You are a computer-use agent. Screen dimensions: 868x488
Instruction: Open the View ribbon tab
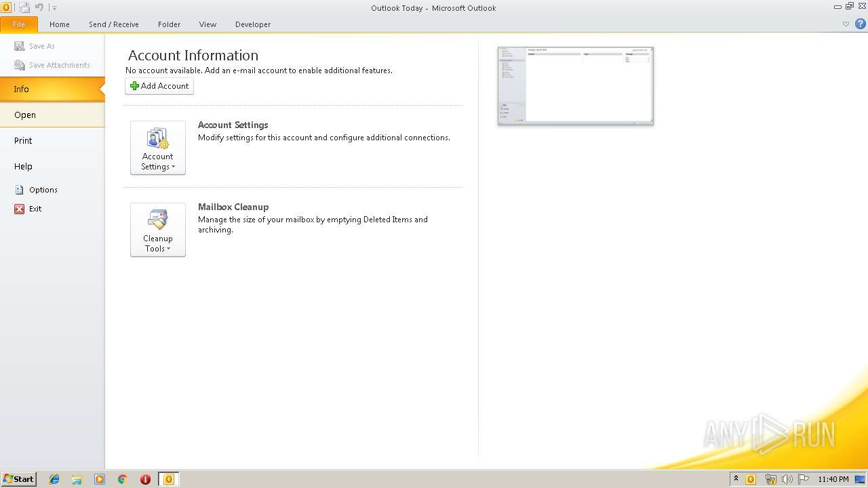pyautogui.click(x=208, y=24)
